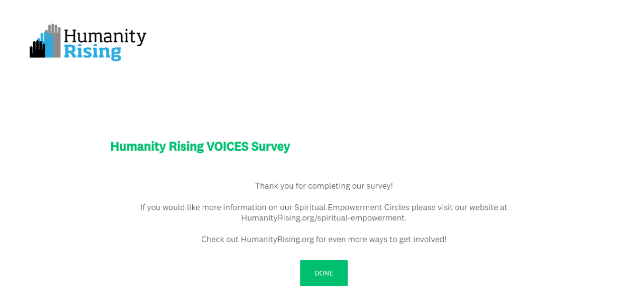Viewport: 644px width, 307px height.
Task: Click the word Survey in the green heading
Action: point(271,146)
